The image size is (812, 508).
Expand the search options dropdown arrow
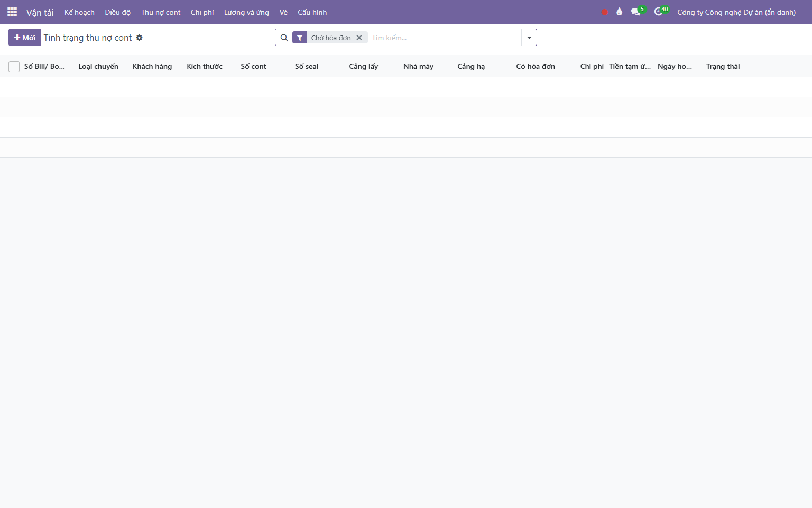(529, 38)
